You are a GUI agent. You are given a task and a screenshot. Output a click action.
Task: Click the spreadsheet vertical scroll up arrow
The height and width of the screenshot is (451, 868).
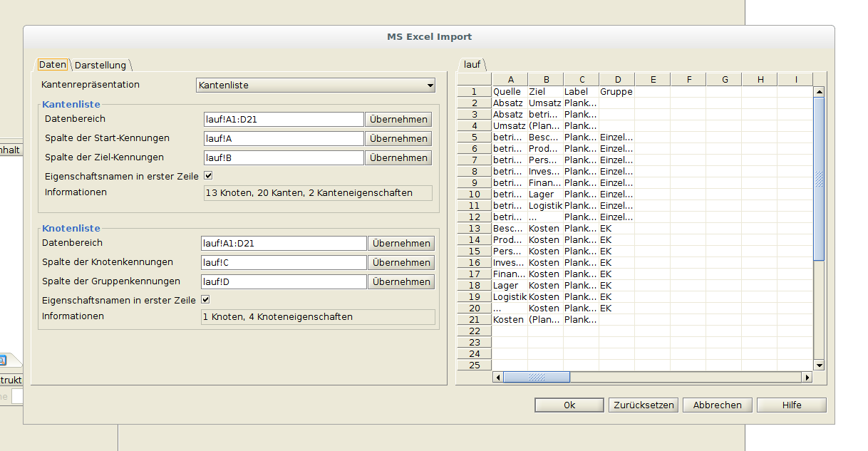pos(819,91)
